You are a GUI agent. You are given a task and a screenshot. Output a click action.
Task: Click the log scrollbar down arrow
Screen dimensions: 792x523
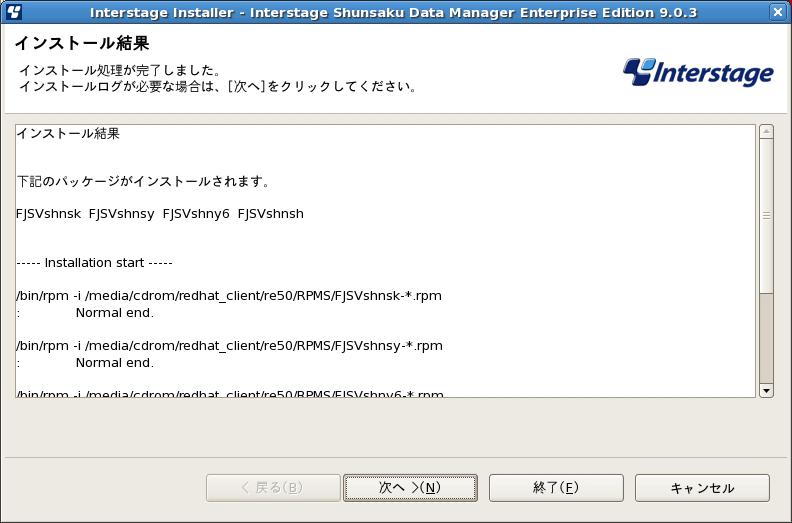click(766, 391)
